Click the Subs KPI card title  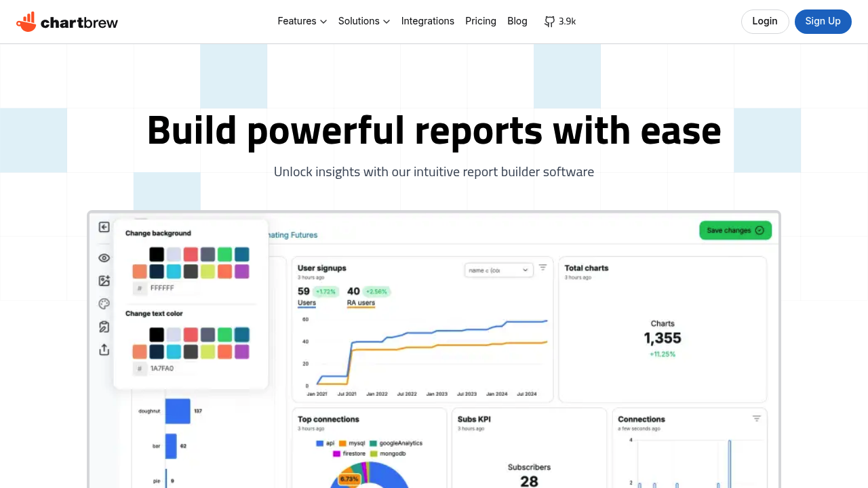[x=474, y=419]
